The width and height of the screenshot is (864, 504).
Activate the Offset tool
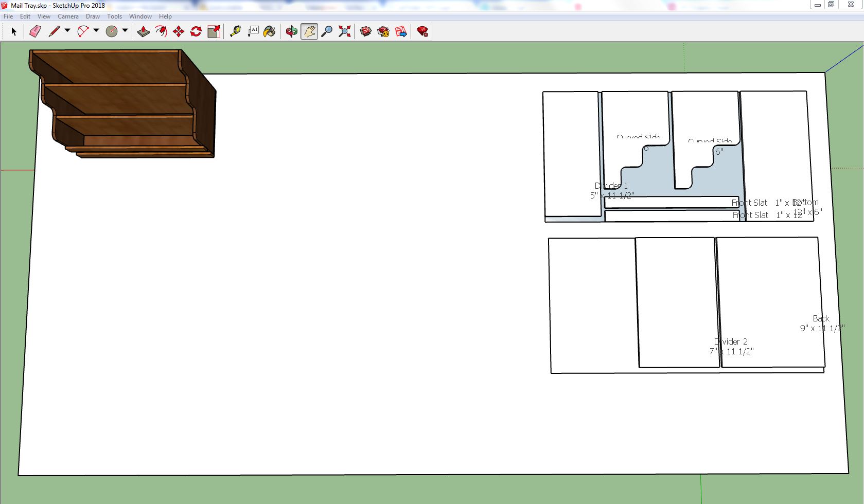point(161,31)
